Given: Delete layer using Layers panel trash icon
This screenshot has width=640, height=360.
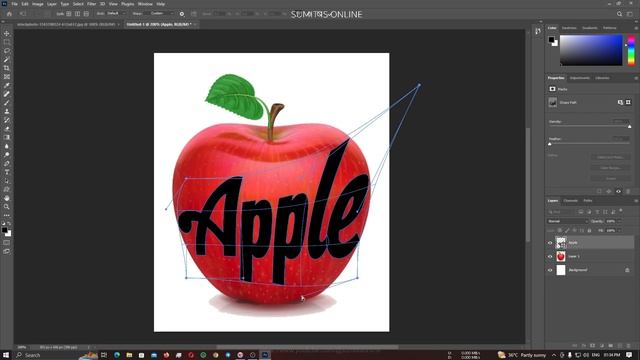Looking at the screenshot, I should 628,346.
